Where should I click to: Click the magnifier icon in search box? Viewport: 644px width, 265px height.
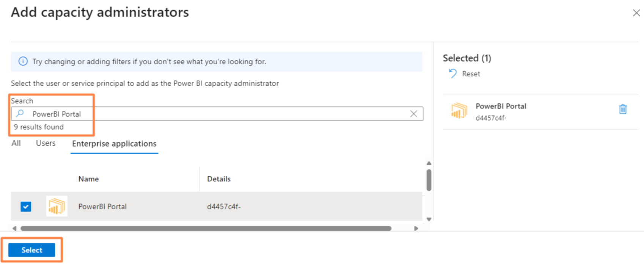20,114
